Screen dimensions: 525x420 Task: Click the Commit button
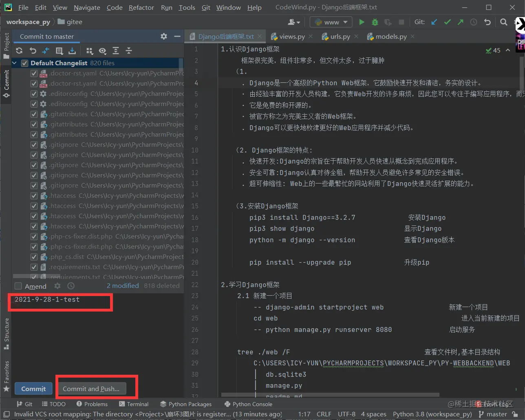pyautogui.click(x=33, y=389)
